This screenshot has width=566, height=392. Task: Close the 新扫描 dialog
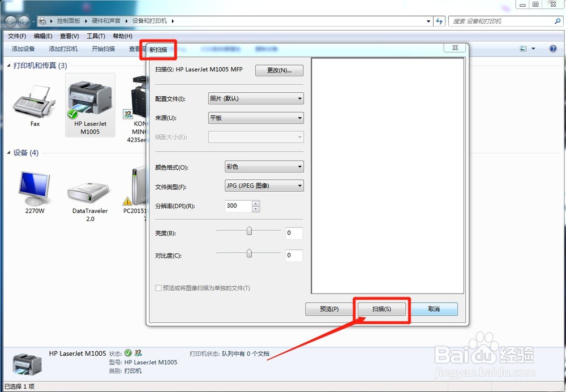pyautogui.click(x=455, y=48)
